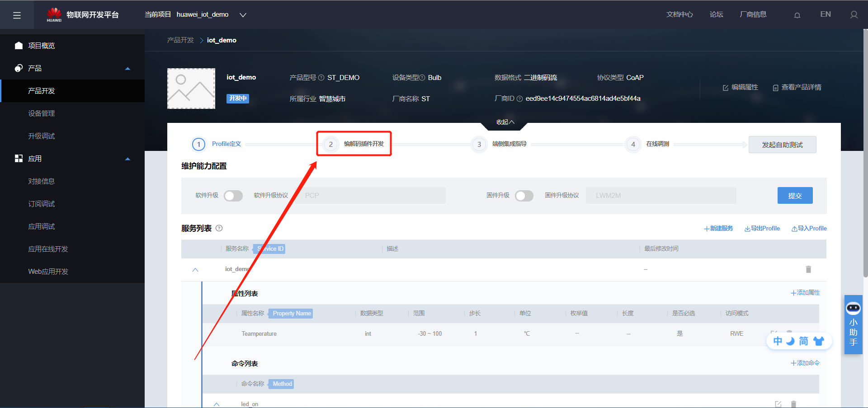Open the 小助手 robot assistant
The height and width of the screenshot is (408, 868).
[854, 324]
